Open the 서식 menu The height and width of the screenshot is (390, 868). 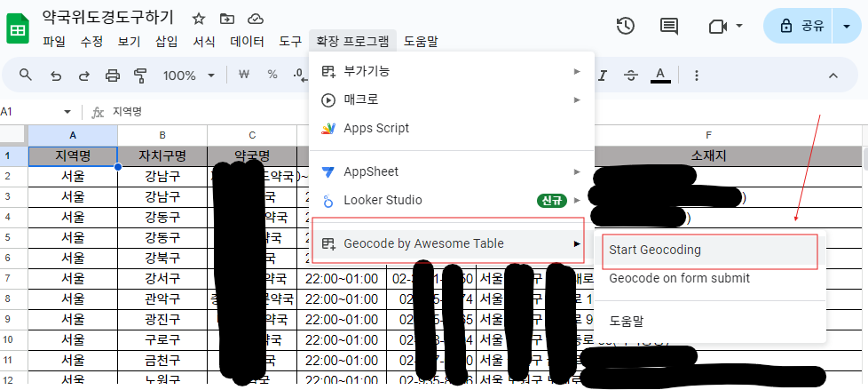coord(204,41)
